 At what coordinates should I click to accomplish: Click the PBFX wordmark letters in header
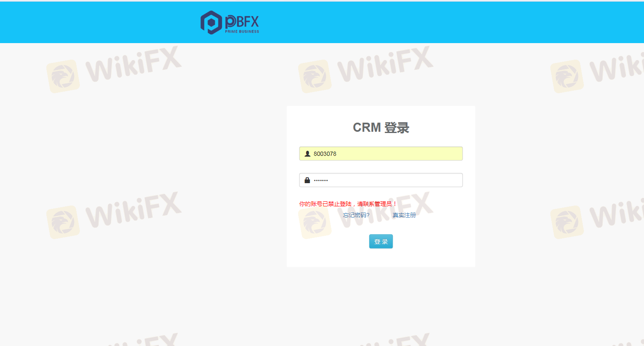[242, 22]
